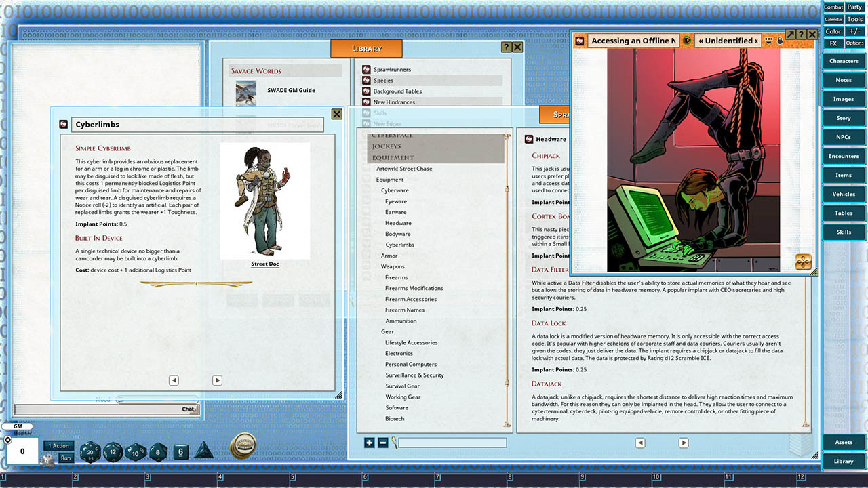Screen dimensions: 868x488
Task: Toggle the padlock on the image window
Action: [x=778, y=41]
